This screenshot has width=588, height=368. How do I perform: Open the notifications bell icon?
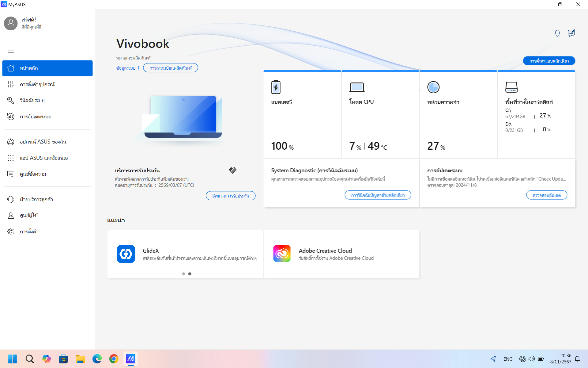tap(557, 33)
